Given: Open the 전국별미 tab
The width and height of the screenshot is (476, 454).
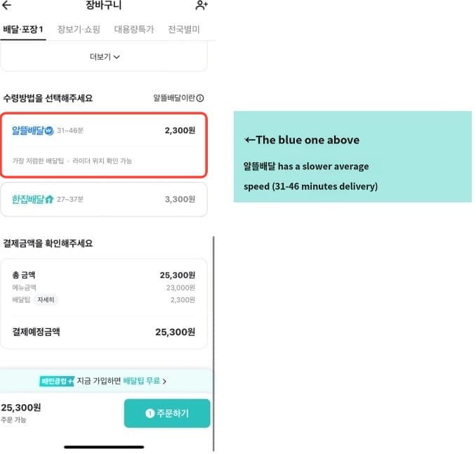Looking at the screenshot, I should [184, 30].
